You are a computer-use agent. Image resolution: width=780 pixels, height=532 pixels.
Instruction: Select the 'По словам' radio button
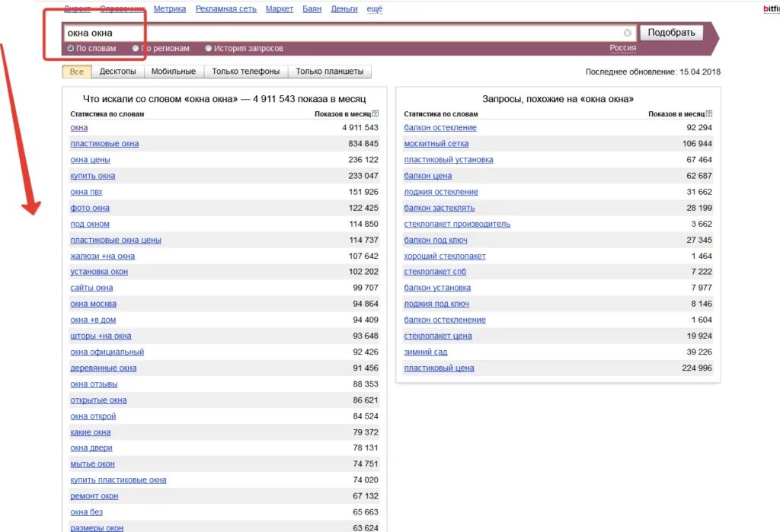pyautogui.click(x=71, y=48)
